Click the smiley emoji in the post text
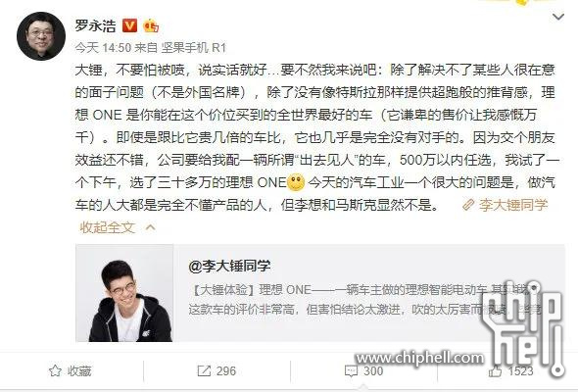Viewport: 578px width, 392px height. (x=296, y=182)
